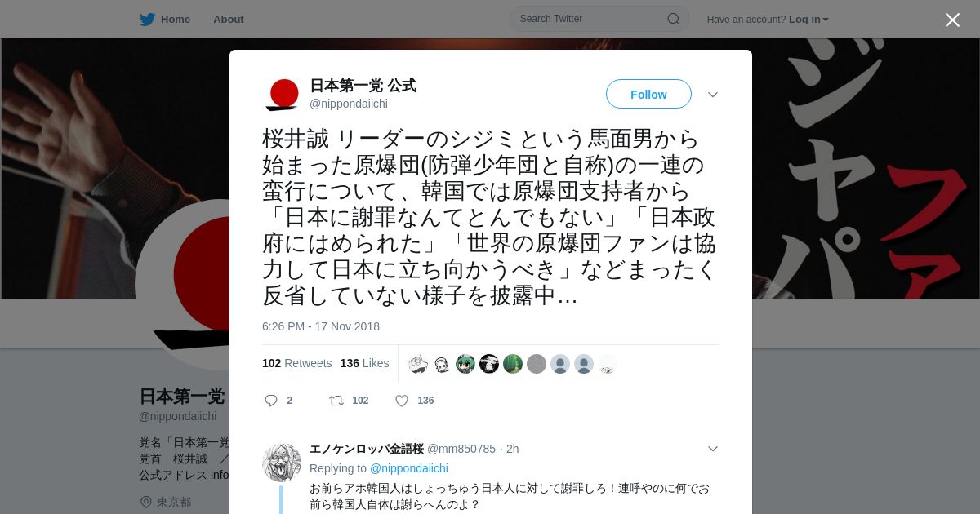
Task: Open the replier's sketch avatar
Action: point(282,463)
